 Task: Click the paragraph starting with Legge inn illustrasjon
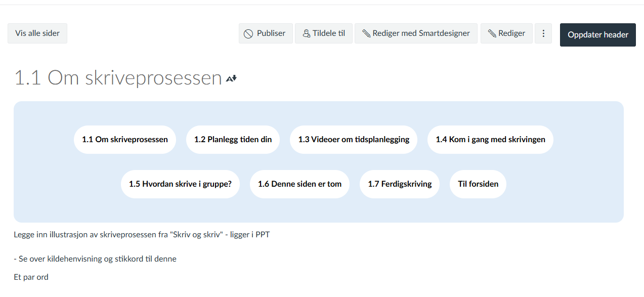[x=142, y=235]
